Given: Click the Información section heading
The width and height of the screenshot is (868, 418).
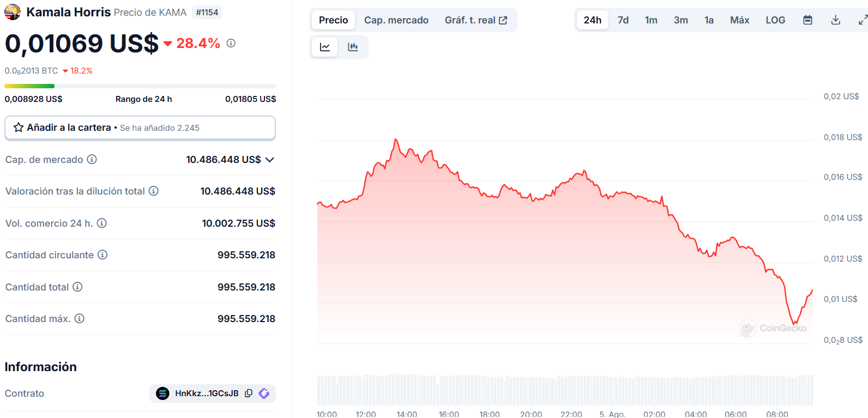Looking at the screenshot, I should click(40, 367).
